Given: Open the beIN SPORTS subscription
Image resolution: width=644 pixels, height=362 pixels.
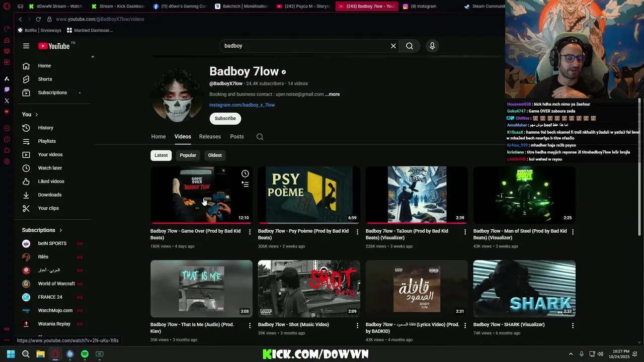Looking at the screenshot, I should [x=53, y=243].
